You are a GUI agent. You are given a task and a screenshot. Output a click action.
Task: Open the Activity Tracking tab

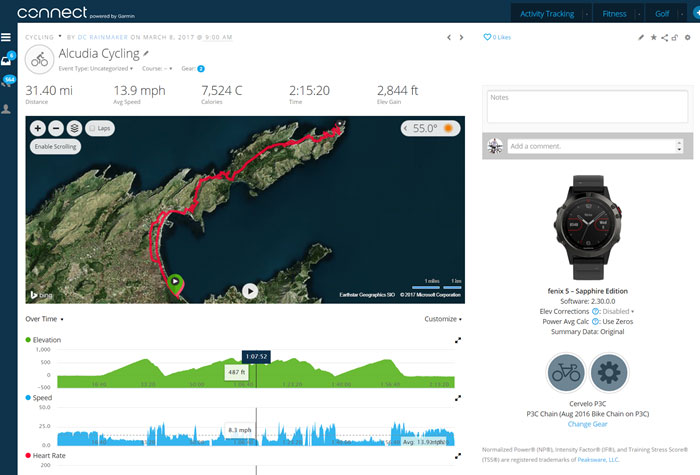tap(546, 14)
